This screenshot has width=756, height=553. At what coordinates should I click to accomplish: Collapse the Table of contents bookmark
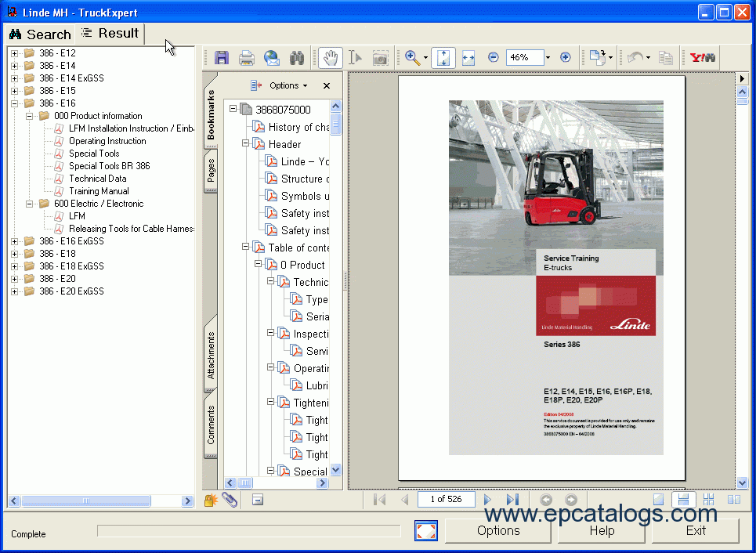point(245,247)
